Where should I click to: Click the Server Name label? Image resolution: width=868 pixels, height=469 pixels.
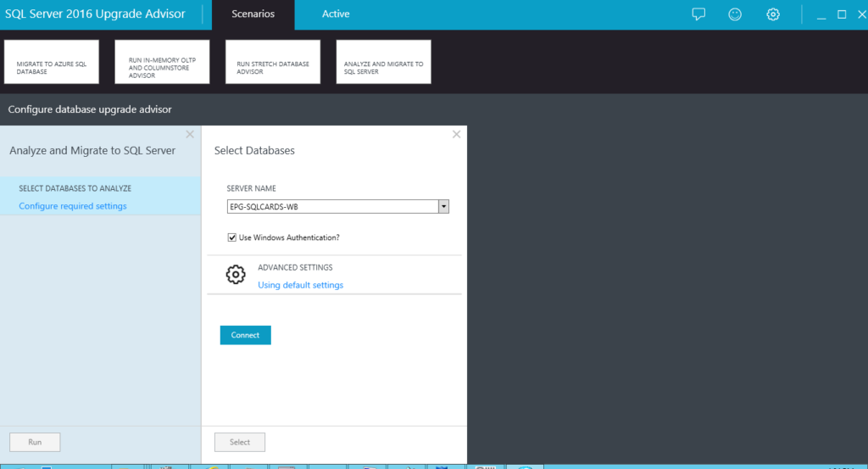(x=251, y=188)
